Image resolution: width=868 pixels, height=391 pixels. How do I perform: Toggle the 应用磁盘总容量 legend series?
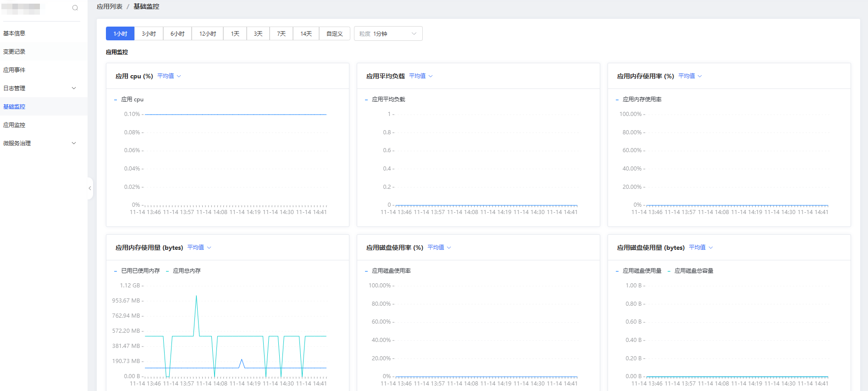[x=693, y=271]
